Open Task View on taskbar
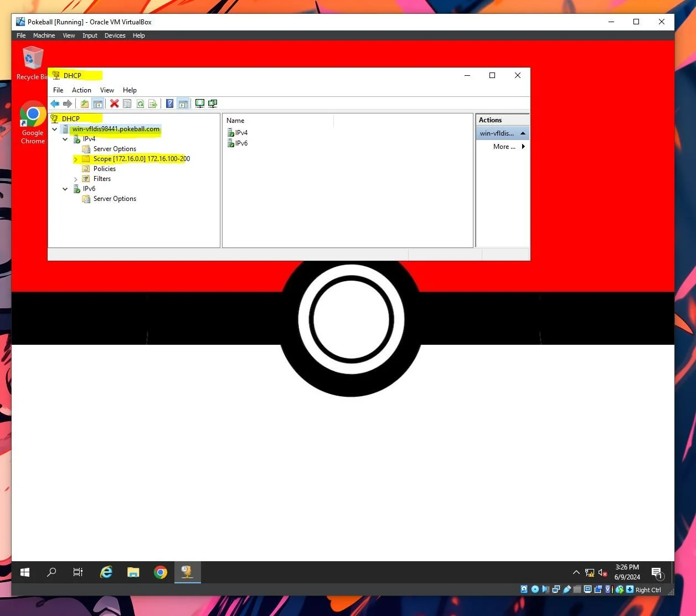Image resolution: width=696 pixels, height=616 pixels. pyautogui.click(x=78, y=572)
